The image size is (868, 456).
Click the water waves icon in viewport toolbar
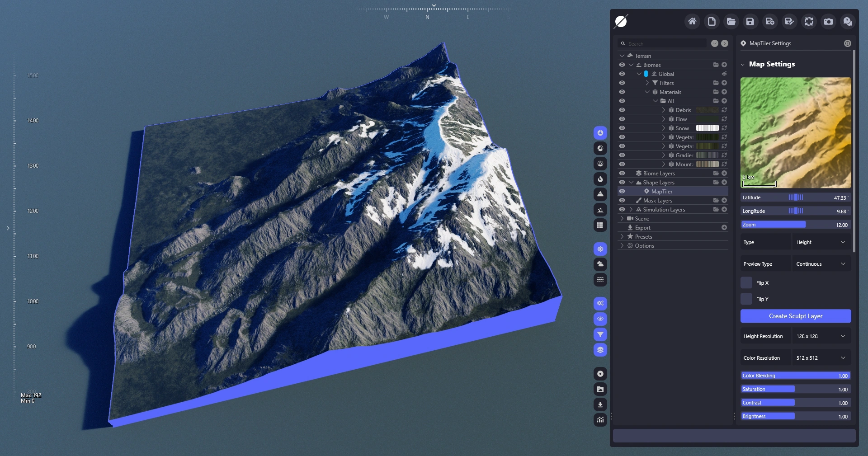[x=600, y=280]
